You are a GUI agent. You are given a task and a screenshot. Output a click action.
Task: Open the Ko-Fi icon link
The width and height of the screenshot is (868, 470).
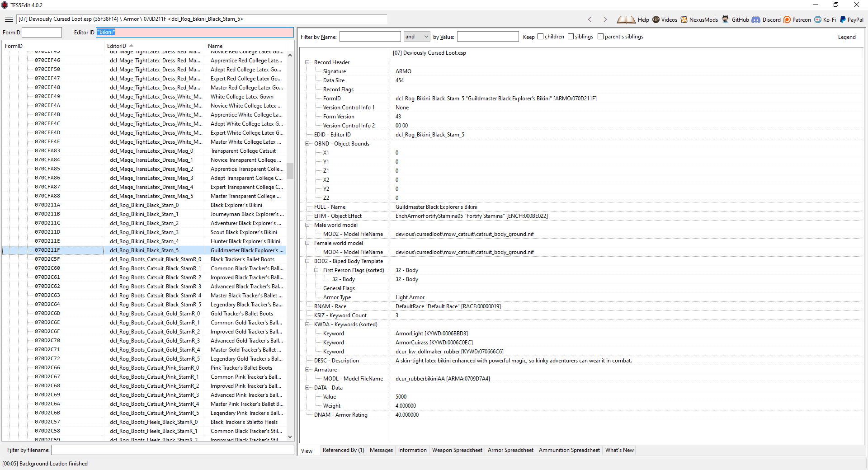pos(818,19)
